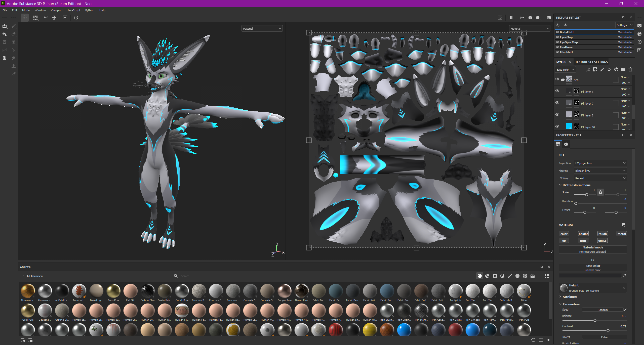Collapse the UV transformations section
The width and height of the screenshot is (644, 345).
pos(560,185)
